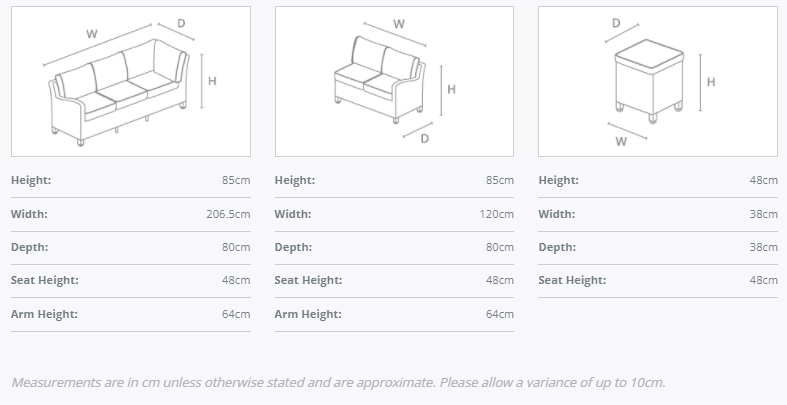787x405 pixels.
Task: Select the three-seater sofa's 85cm height value
Action: (236, 180)
